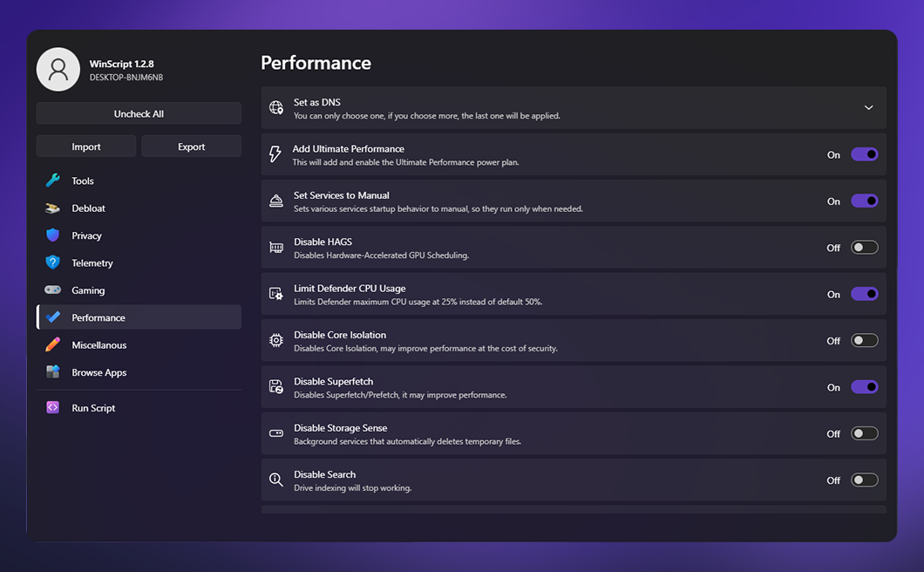Image resolution: width=924 pixels, height=572 pixels.
Task: Open the Miscellanous section
Action: click(99, 345)
